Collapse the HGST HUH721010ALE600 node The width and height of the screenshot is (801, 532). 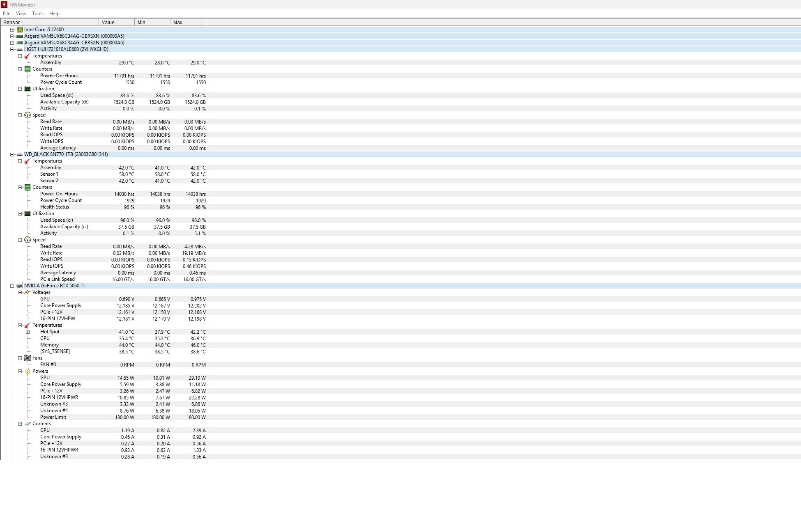pos(12,49)
